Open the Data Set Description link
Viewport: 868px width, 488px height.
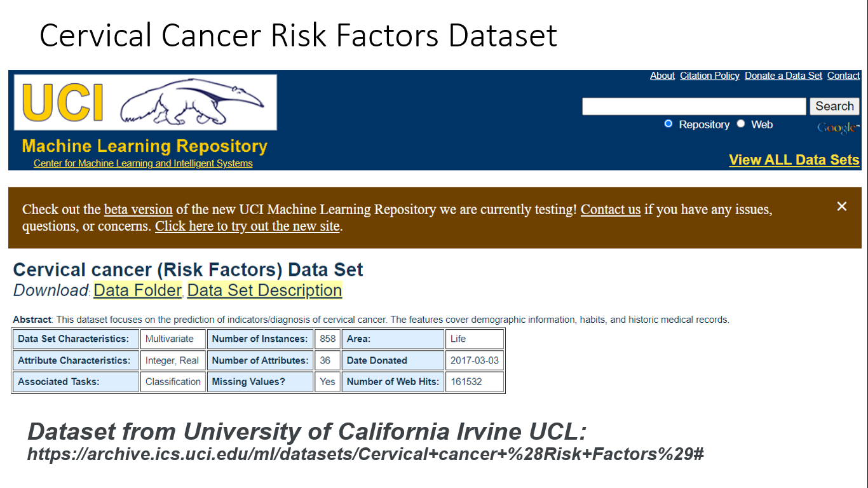click(264, 290)
